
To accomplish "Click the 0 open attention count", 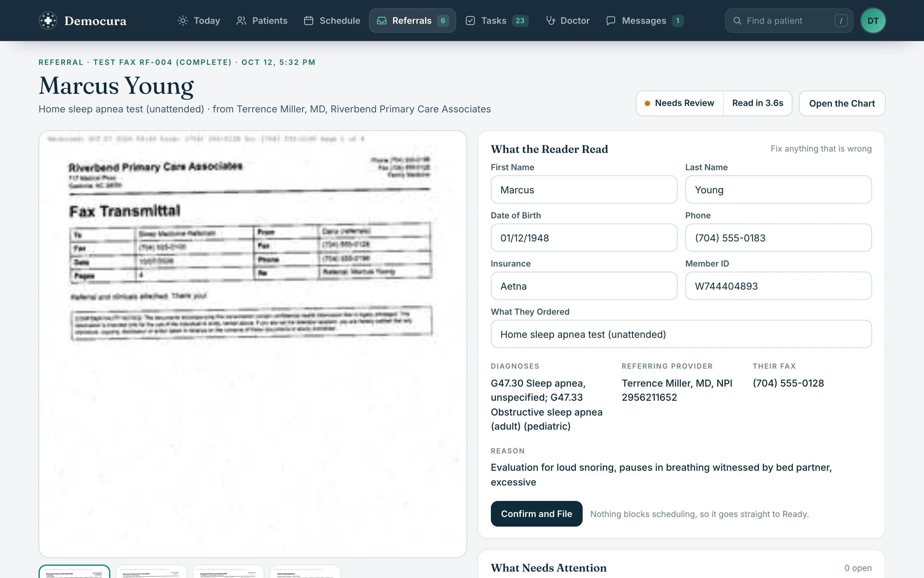I will click(x=858, y=568).
